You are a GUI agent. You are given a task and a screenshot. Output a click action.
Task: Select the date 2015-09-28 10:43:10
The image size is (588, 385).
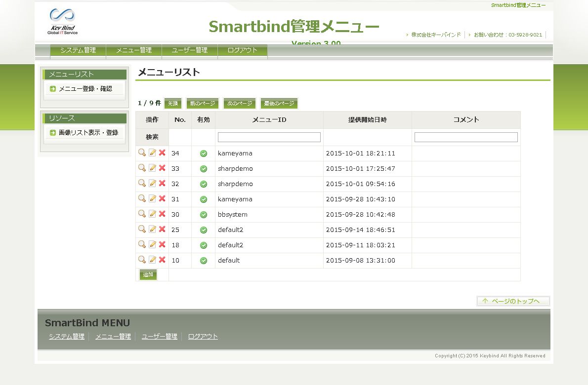tap(360, 199)
